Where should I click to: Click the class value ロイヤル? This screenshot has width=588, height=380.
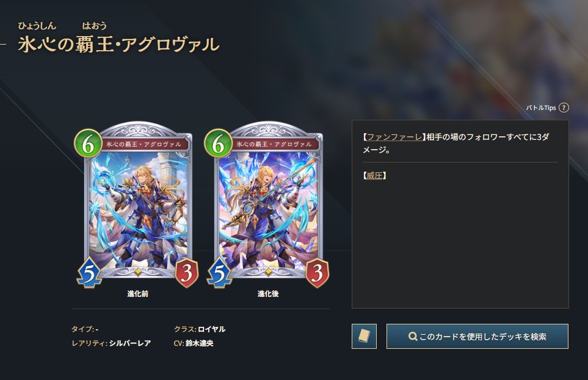[x=211, y=329]
